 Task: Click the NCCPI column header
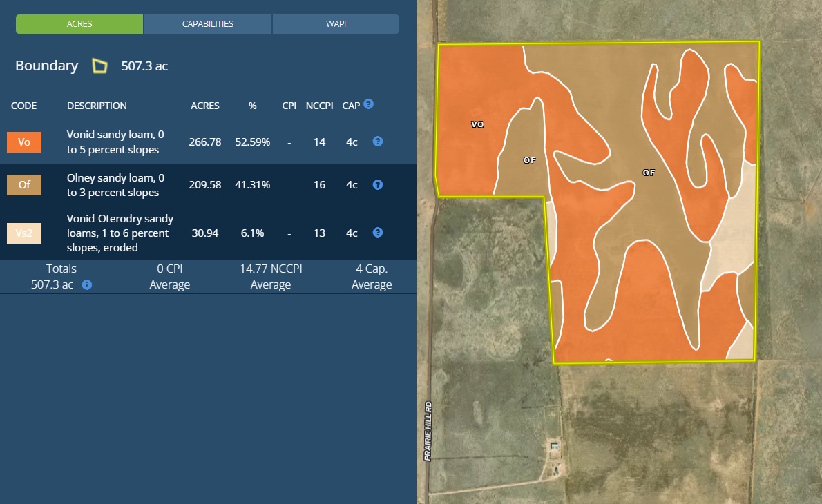[319, 106]
